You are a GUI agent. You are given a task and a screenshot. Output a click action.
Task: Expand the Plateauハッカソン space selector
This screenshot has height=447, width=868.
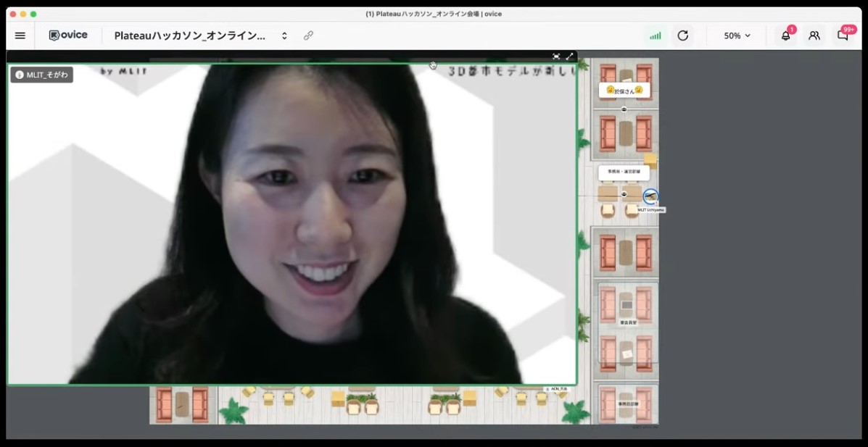(284, 35)
